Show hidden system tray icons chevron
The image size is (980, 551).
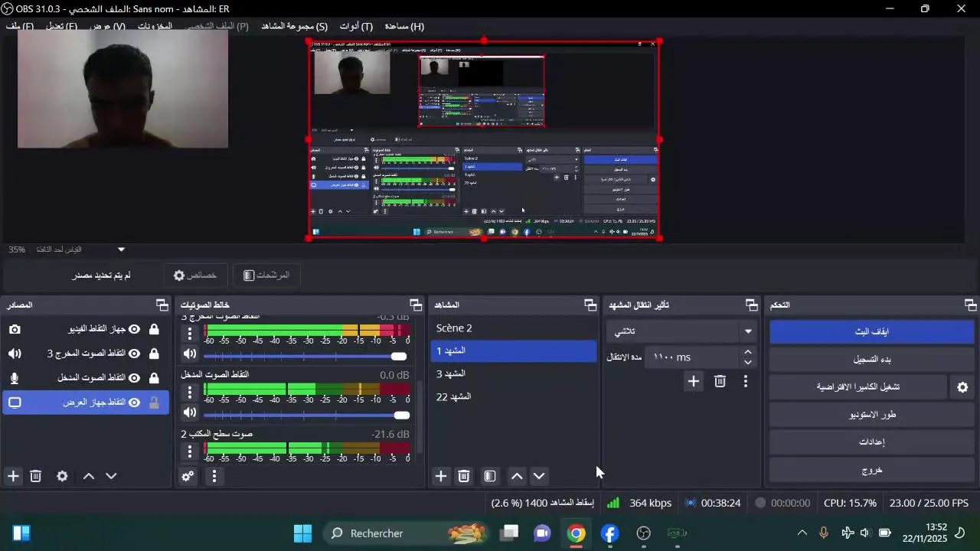pyautogui.click(x=802, y=533)
